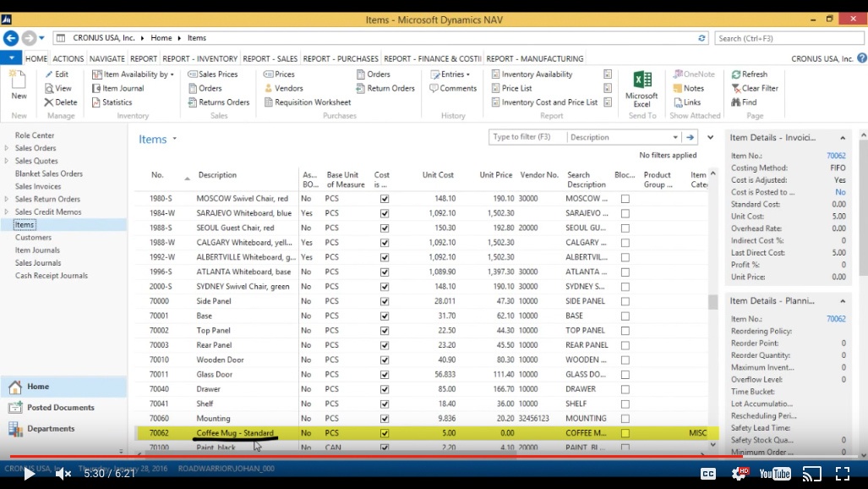
Task: Open Links for the item
Action: pyautogui.click(x=687, y=102)
